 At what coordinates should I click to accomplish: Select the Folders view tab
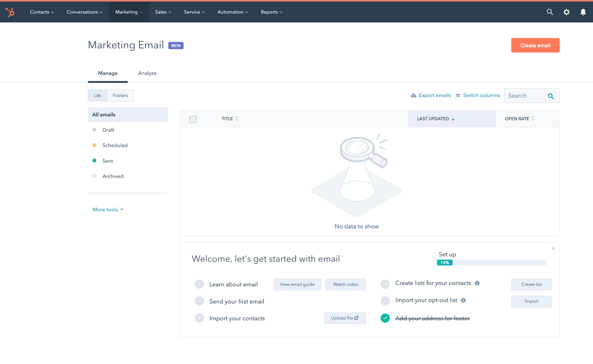point(120,95)
